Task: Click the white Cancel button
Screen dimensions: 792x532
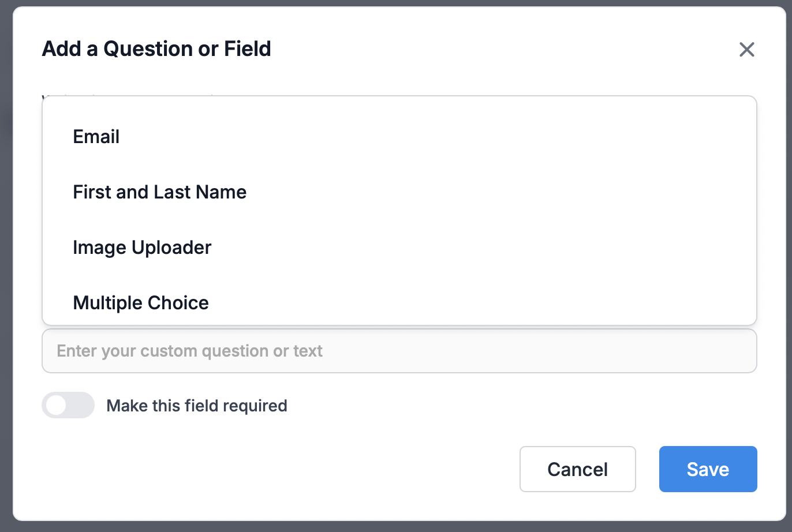Action: tap(578, 469)
